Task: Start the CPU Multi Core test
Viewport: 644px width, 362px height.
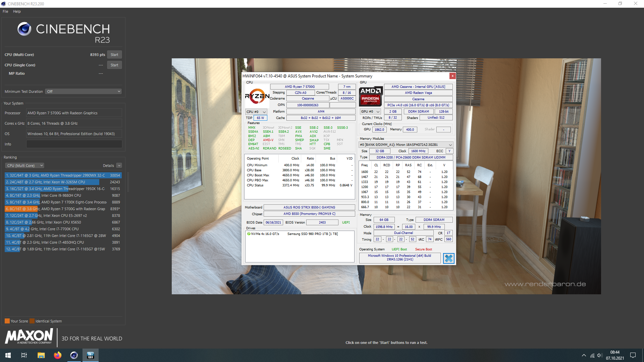Action: [114, 55]
